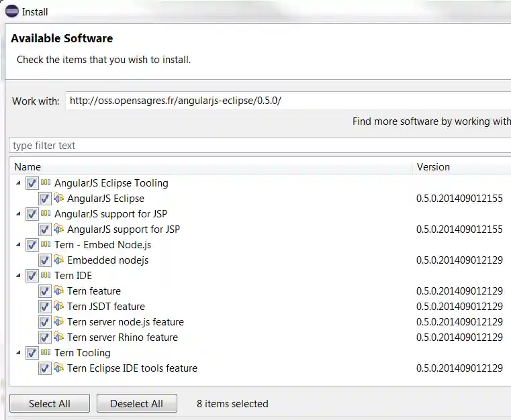Collapse AngularJS support for JSP tree node
511x420 pixels.
pos(18,214)
